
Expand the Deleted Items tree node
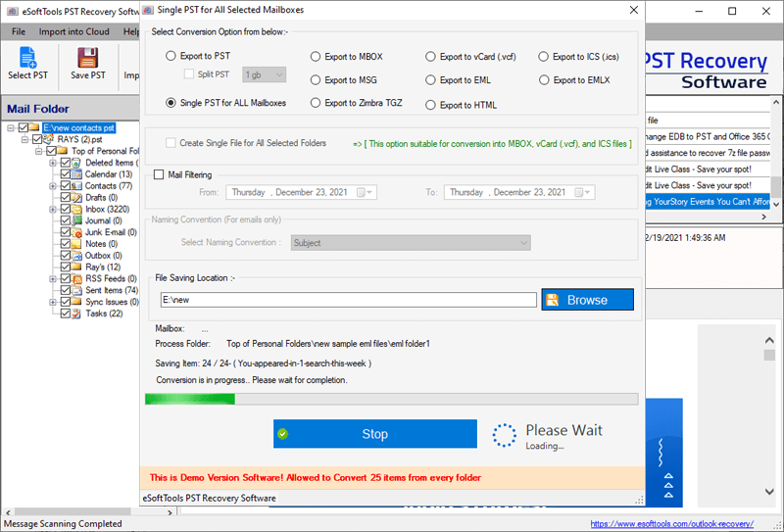(x=53, y=163)
